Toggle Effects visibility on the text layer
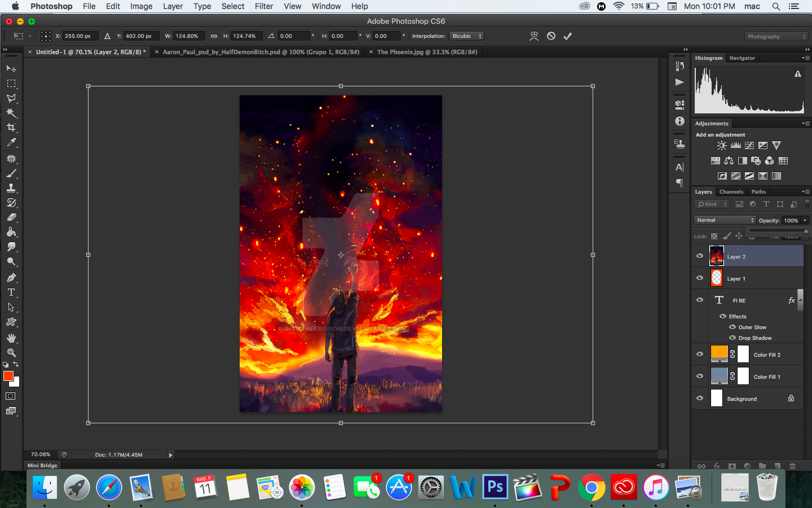Image resolution: width=812 pixels, height=508 pixels. [x=723, y=316]
